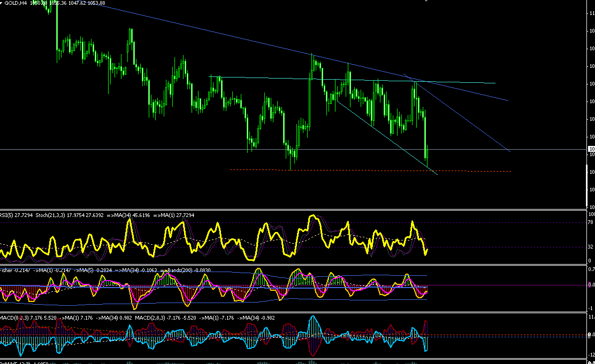Select the cyan descending lower channel line
Screen dimensions: 595x364
tap(387, 138)
